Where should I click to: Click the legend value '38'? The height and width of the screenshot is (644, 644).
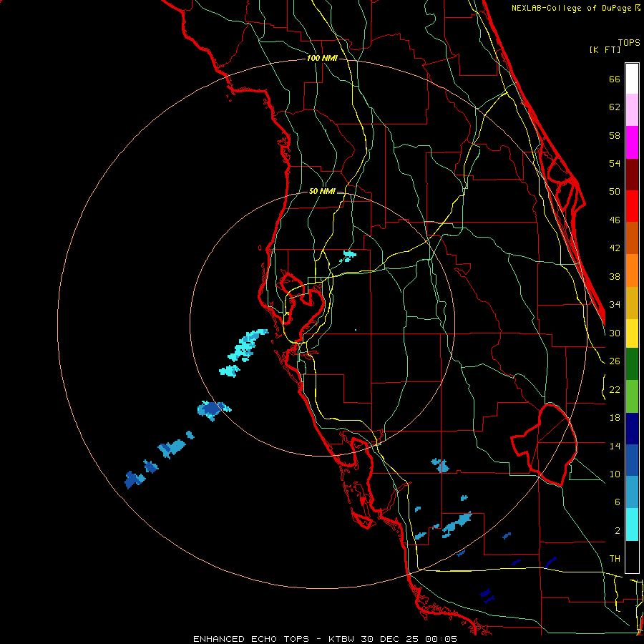pyautogui.click(x=615, y=276)
